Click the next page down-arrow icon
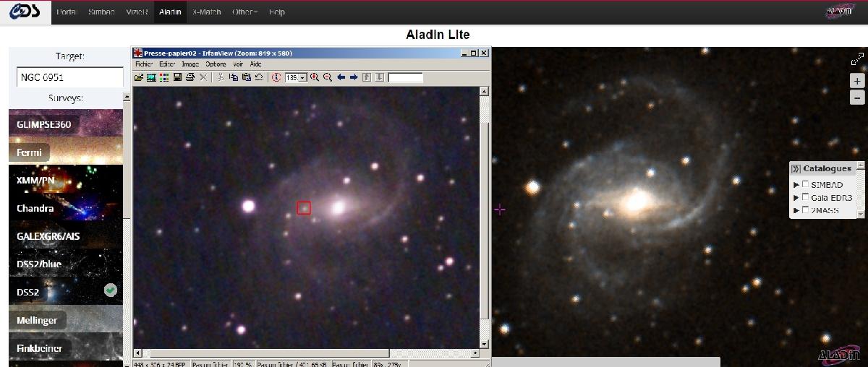The image size is (868, 367). point(380,77)
